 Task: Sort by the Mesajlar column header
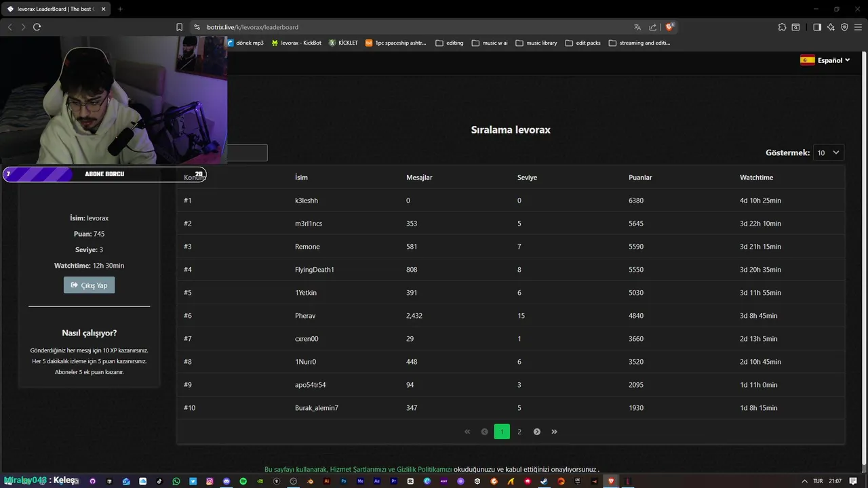(x=419, y=178)
